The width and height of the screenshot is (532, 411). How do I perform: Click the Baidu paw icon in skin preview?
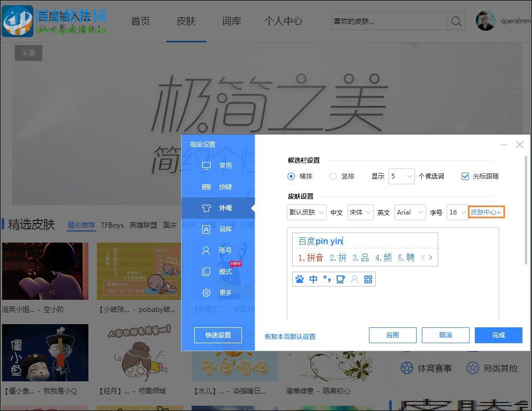[299, 279]
